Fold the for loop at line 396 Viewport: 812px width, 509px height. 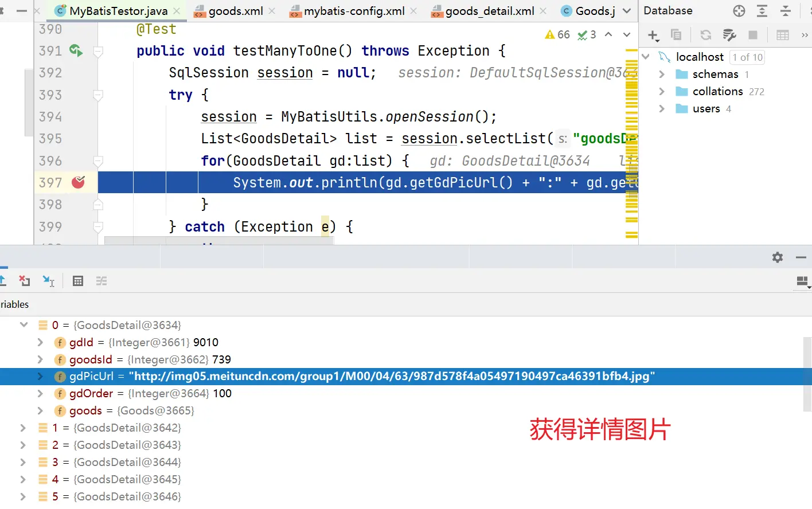(x=98, y=161)
